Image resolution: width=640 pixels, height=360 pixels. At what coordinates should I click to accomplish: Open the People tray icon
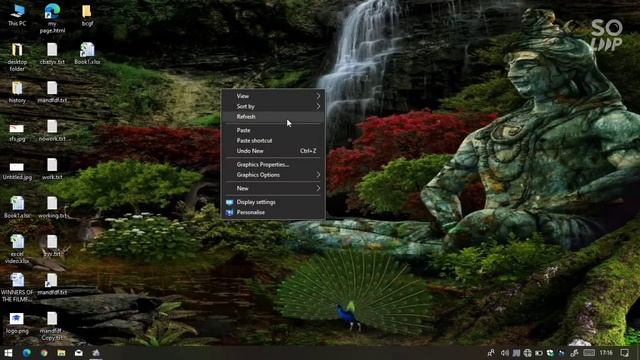coord(491,353)
